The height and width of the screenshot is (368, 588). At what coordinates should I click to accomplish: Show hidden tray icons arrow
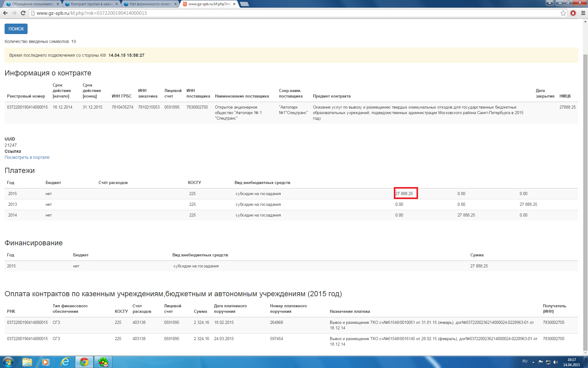click(x=533, y=362)
